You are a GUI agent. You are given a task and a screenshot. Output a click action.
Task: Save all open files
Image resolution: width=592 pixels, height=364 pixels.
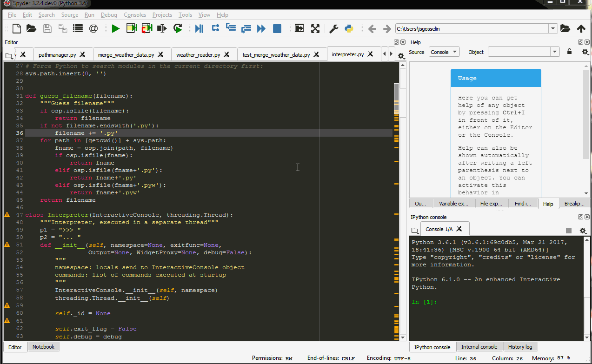[62, 29]
